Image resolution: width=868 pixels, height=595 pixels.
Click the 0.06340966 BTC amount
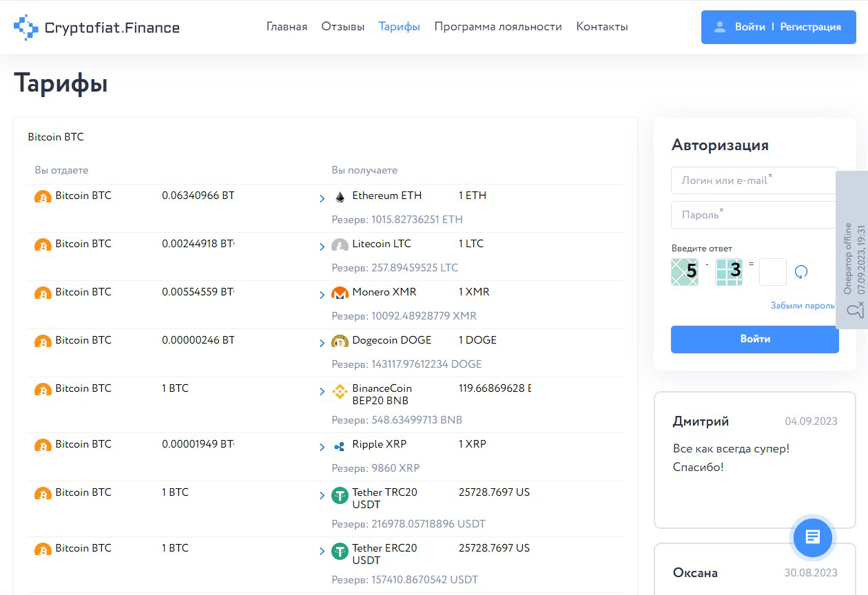[198, 196]
